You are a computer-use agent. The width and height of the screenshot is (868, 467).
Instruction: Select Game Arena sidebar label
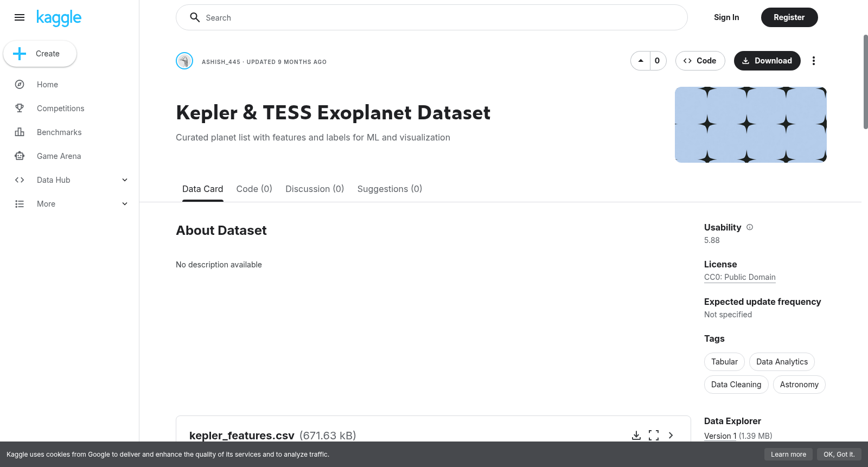click(x=59, y=156)
